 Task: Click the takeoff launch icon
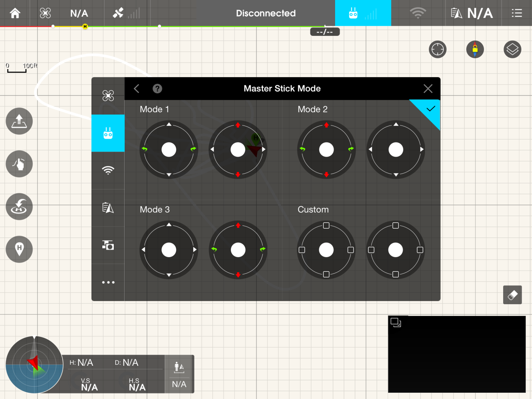pos(19,121)
